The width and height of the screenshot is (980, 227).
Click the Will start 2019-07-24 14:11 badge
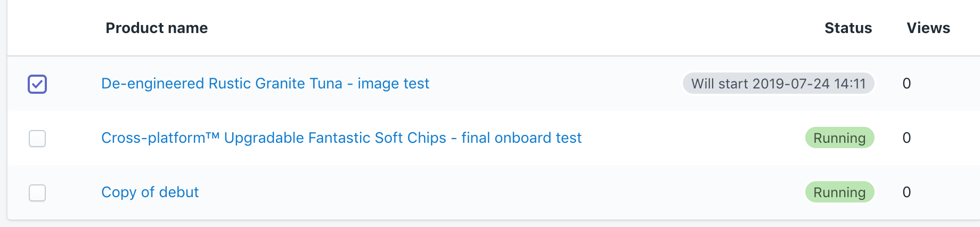(x=778, y=84)
